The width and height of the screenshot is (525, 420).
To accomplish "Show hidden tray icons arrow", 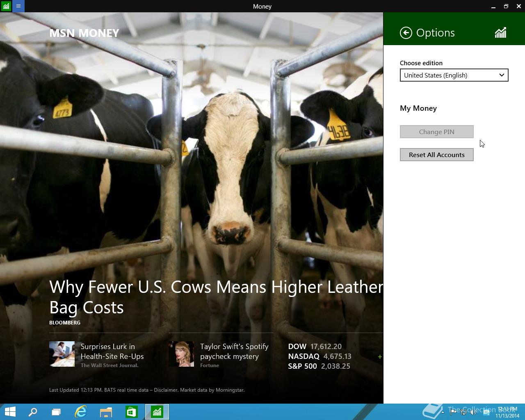I will point(443,412).
